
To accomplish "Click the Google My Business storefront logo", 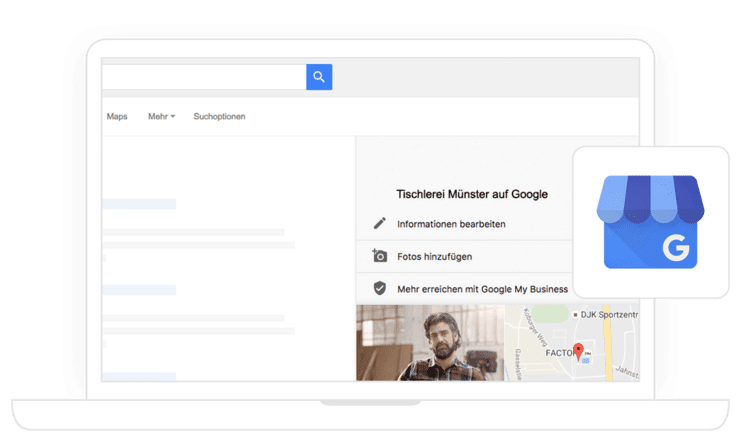I will point(650,222).
